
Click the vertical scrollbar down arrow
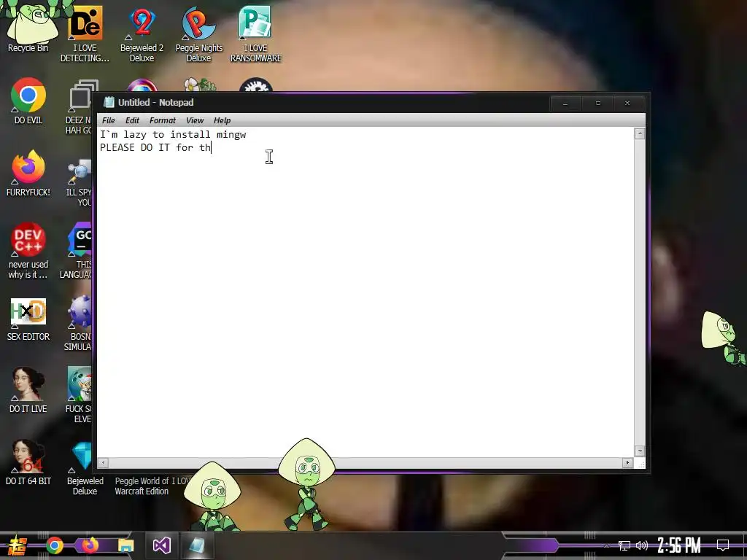click(x=640, y=451)
